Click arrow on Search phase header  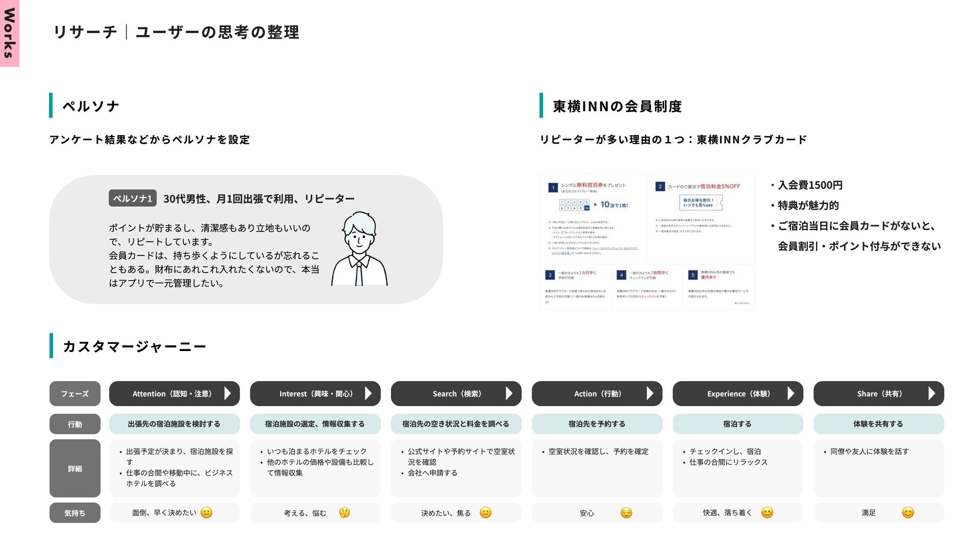[x=509, y=393]
